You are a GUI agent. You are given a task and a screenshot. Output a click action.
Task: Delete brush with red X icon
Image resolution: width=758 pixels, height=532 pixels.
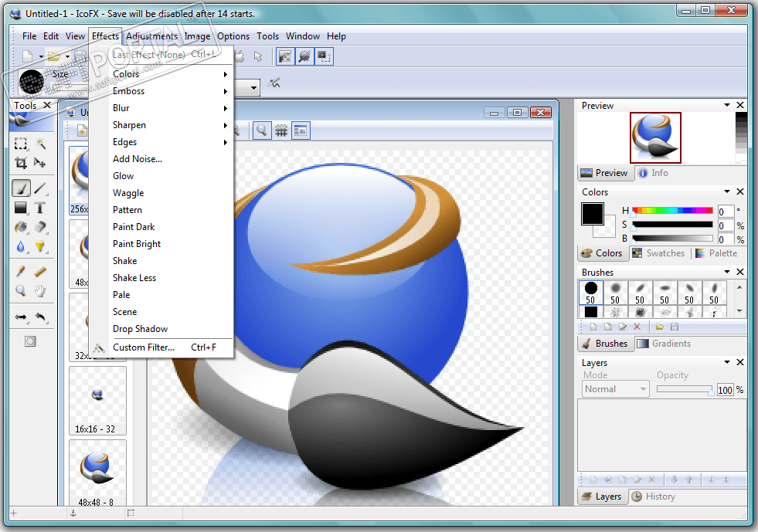point(637,327)
